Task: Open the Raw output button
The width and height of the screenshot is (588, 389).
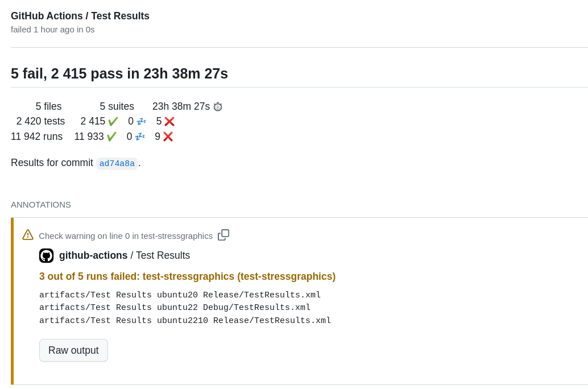Action: (x=73, y=350)
